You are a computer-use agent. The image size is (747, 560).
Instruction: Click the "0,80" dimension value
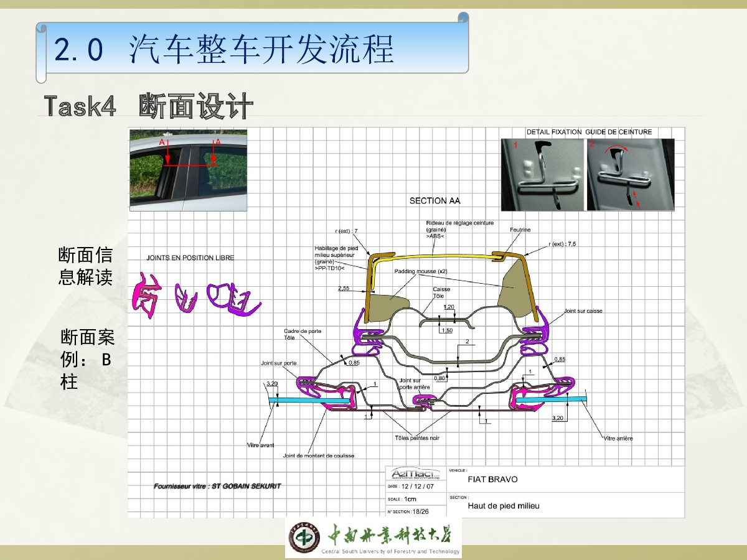(439, 378)
